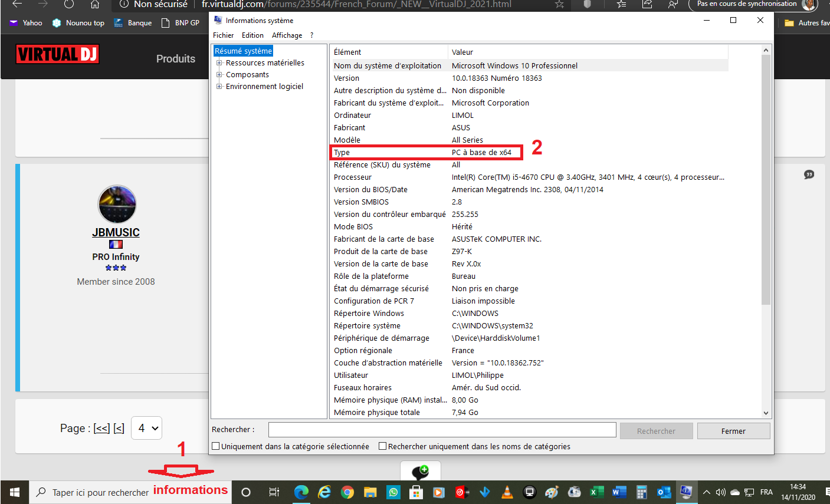Open the Yahoo bookmark
830x504 pixels.
point(25,23)
